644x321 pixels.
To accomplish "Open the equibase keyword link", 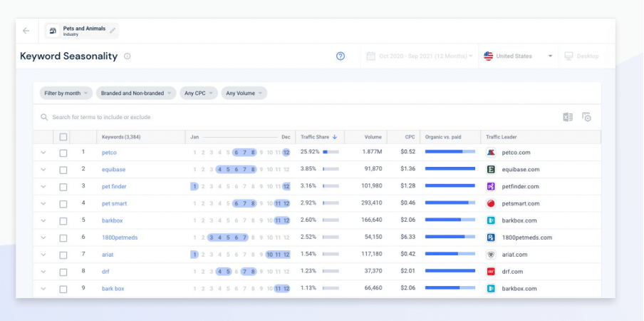I will 114,169.
